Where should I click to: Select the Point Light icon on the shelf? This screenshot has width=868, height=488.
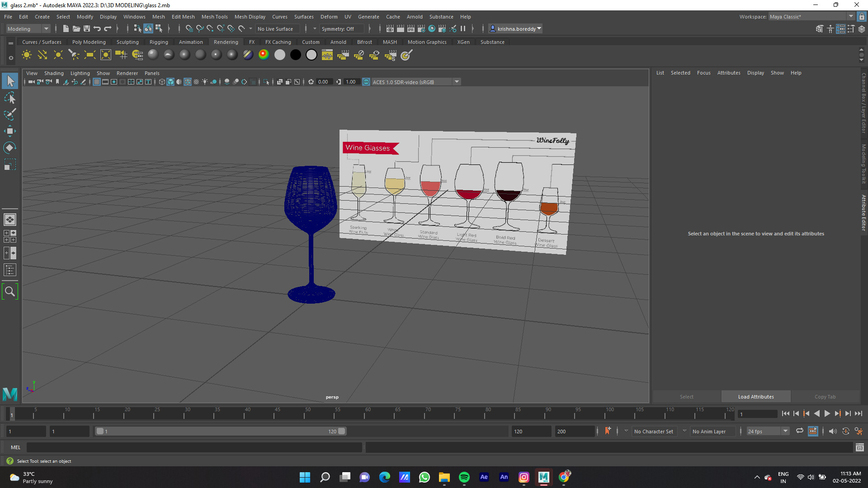(x=58, y=55)
